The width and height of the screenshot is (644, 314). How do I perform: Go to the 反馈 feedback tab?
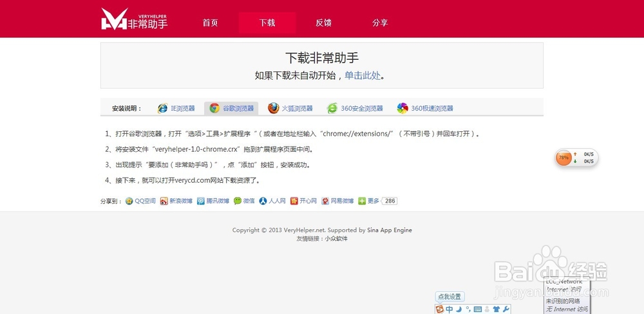pyautogui.click(x=323, y=23)
